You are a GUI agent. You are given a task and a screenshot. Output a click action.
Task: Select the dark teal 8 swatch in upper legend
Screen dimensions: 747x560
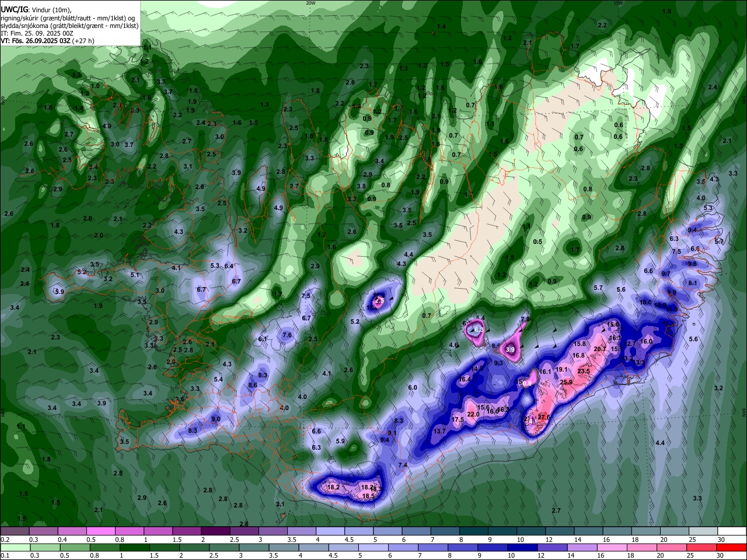click(x=474, y=531)
